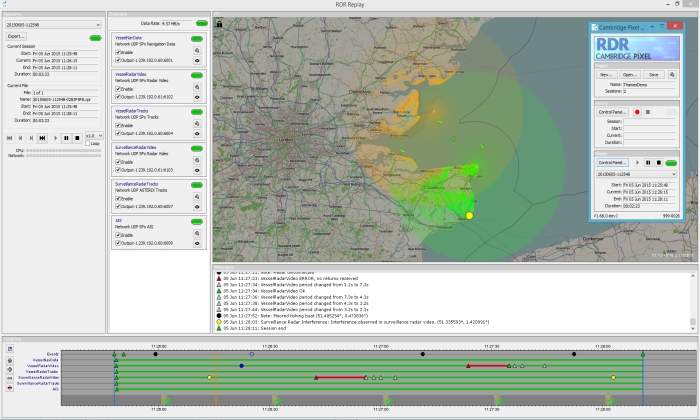Open the session dropdown 20150605-112548
This screenshot has width=700, height=420.
[x=52, y=25]
